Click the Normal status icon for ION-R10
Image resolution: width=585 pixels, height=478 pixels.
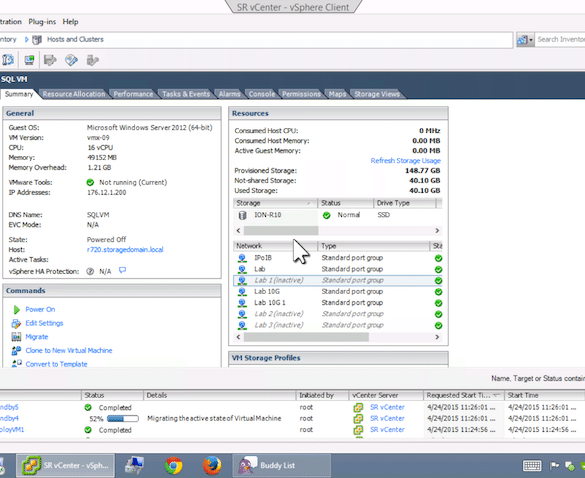pos(326,215)
